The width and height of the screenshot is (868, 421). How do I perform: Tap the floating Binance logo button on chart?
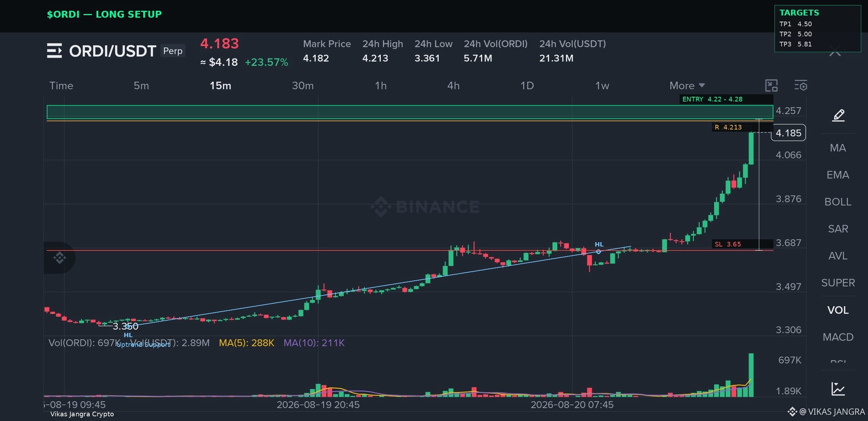tap(59, 258)
